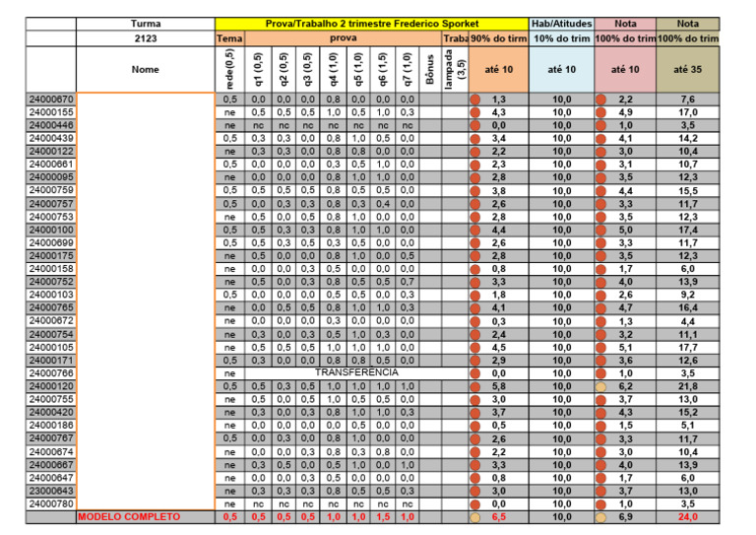Select student ID 24000759
The width and height of the screenshot is (756, 535).
pos(51,190)
